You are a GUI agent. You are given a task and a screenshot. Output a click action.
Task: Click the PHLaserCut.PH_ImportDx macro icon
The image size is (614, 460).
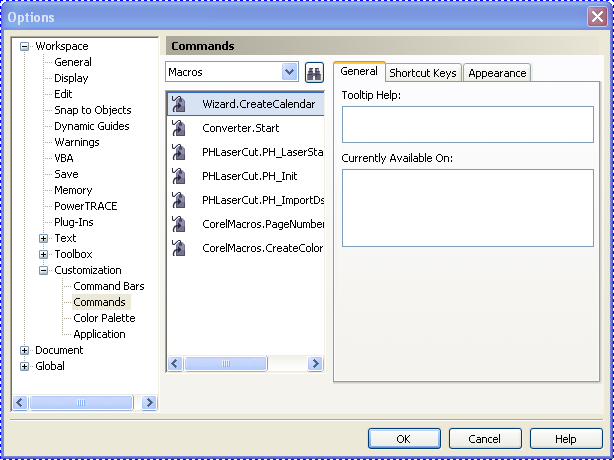pyautogui.click(x=179, y=200)
